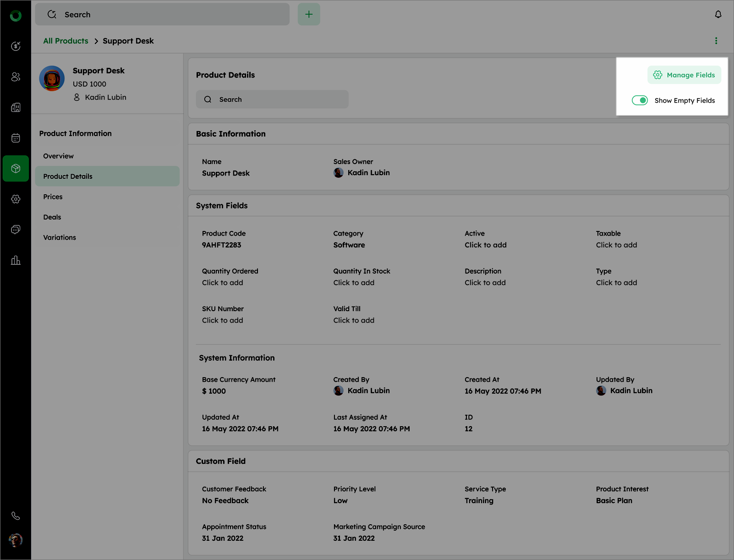Select Overview in Product Information menu
734x560 pixels.
pos(58,156)
